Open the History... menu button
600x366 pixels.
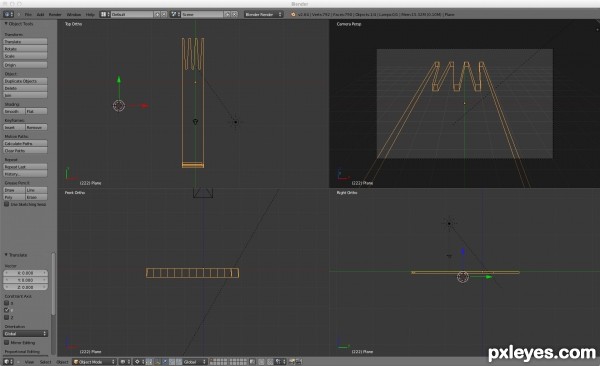point(25,174)
